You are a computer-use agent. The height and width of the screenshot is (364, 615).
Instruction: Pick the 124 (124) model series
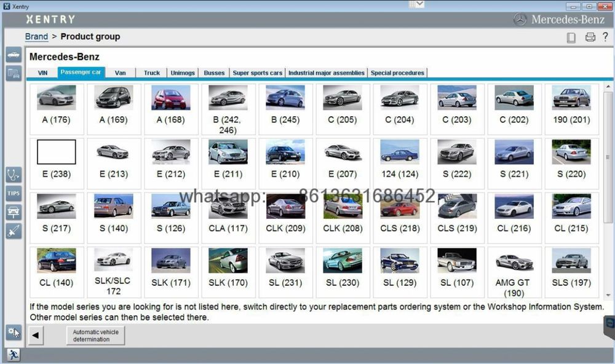[400, 164]
